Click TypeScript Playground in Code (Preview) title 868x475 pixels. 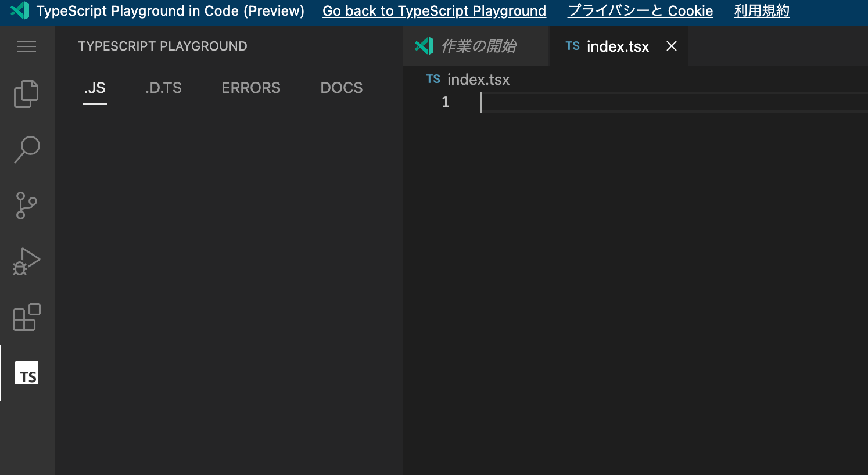pyautogui.click(x=170, y=11)
